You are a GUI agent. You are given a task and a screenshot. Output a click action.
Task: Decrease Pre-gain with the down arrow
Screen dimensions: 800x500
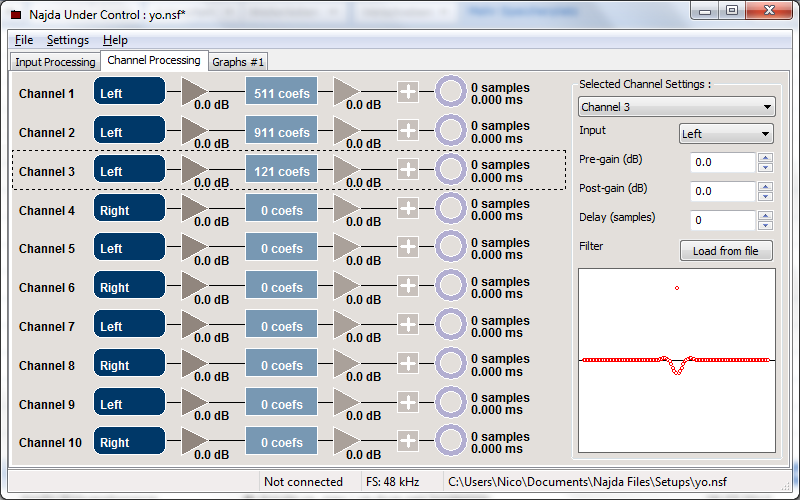pos(765,168)
